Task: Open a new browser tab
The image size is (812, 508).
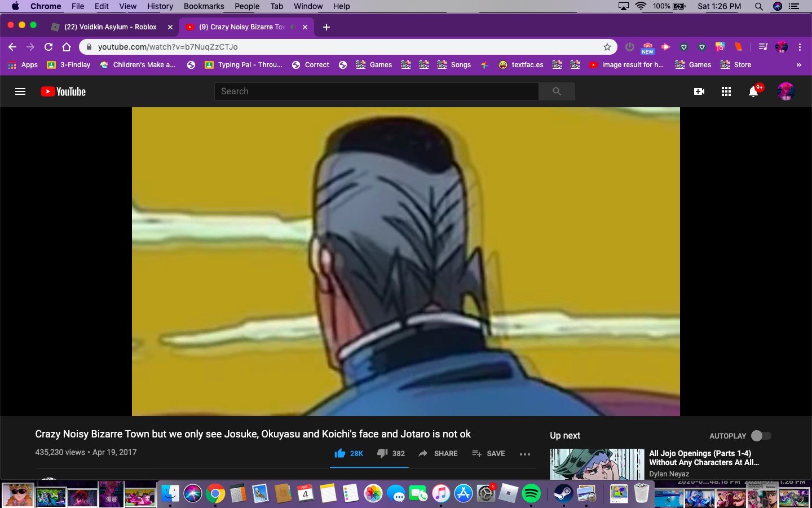Action: click(326, 27)
